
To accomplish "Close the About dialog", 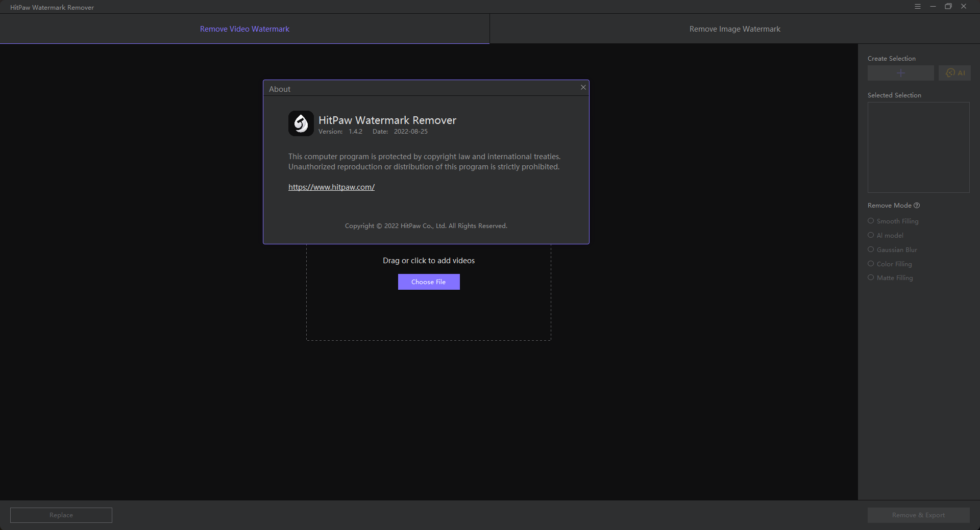I will pos(583,87).
